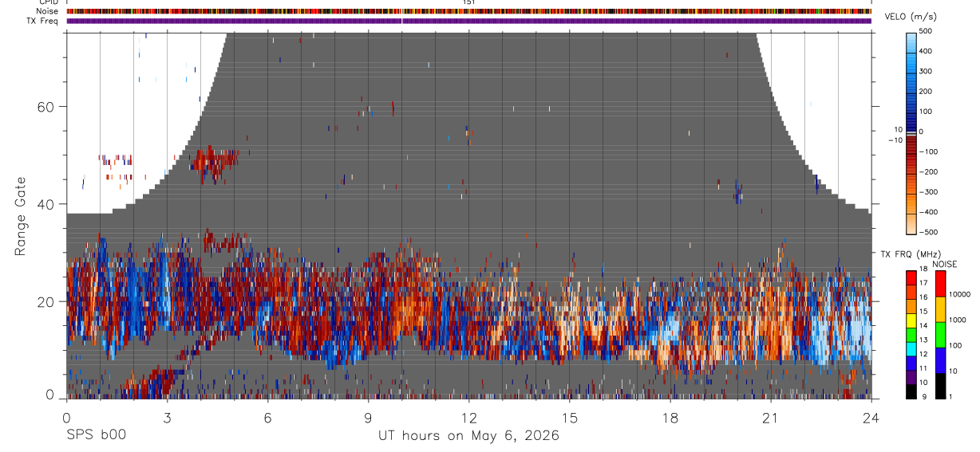Click the 'TX FRQ (MHz)' legend title
Viewport: 980px width, 452px height.
(909, 254)
